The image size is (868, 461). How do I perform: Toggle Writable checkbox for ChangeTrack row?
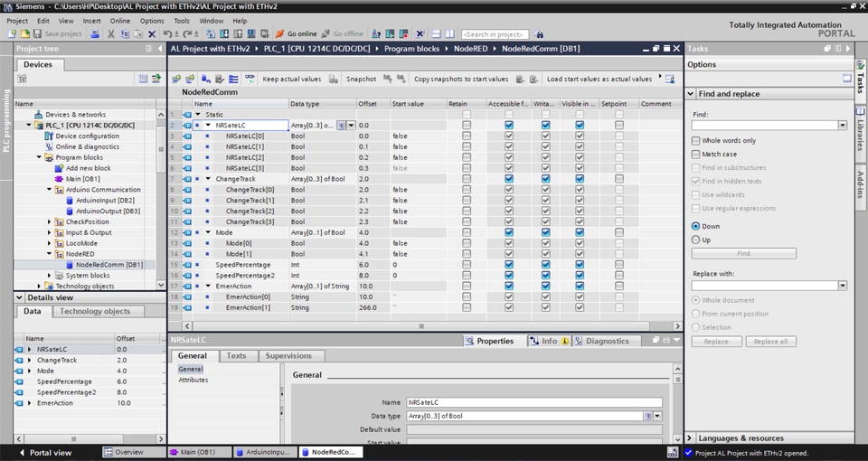[x=546, y=179]
